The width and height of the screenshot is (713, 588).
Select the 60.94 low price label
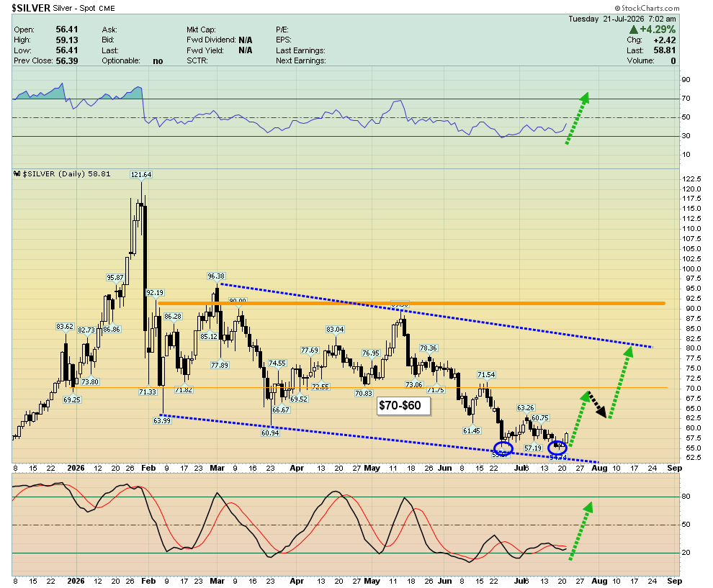click(x=270, y=433)
